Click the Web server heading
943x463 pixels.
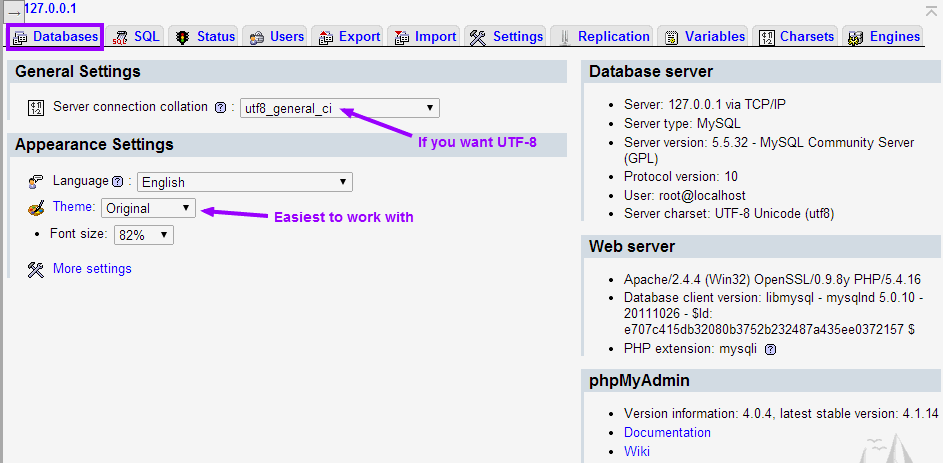click(x=631, y=247)
